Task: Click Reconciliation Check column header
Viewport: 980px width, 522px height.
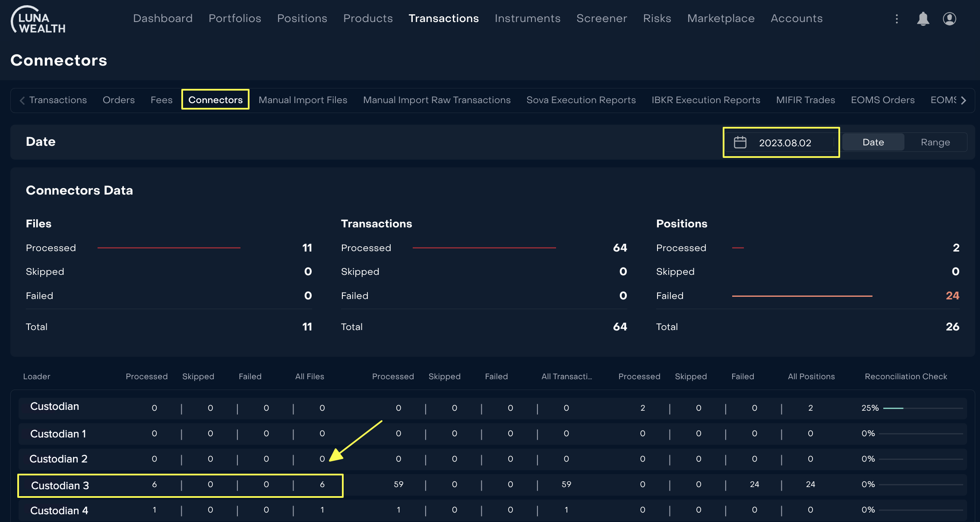Action: pos(906,377)
